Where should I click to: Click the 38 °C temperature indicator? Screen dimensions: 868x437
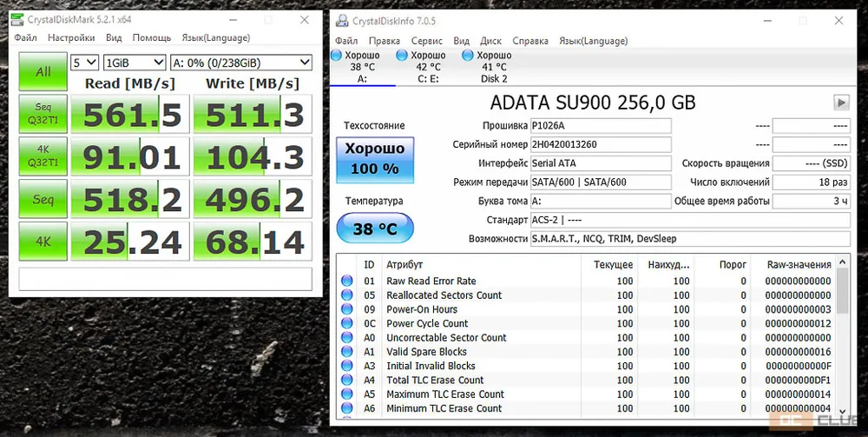coord(374,229)
